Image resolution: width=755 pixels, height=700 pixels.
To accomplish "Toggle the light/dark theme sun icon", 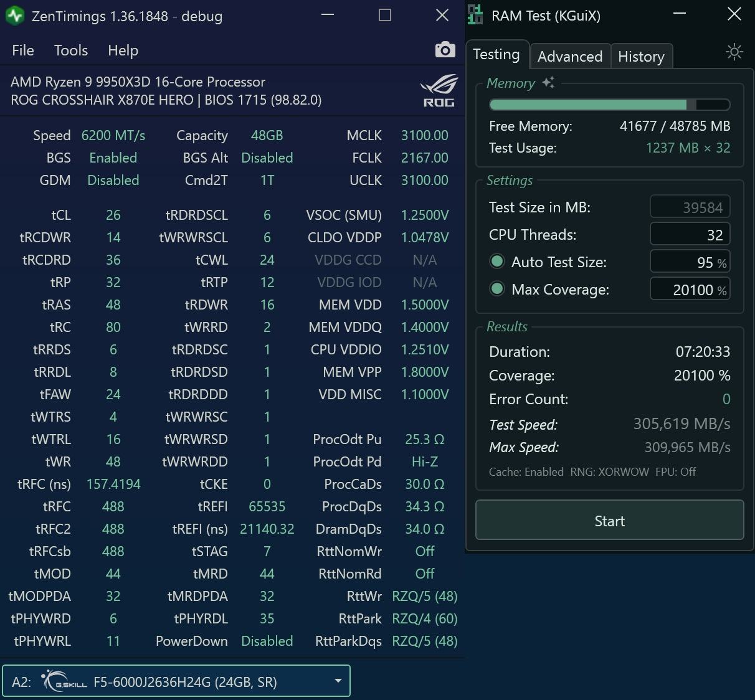I will (734, 52).
